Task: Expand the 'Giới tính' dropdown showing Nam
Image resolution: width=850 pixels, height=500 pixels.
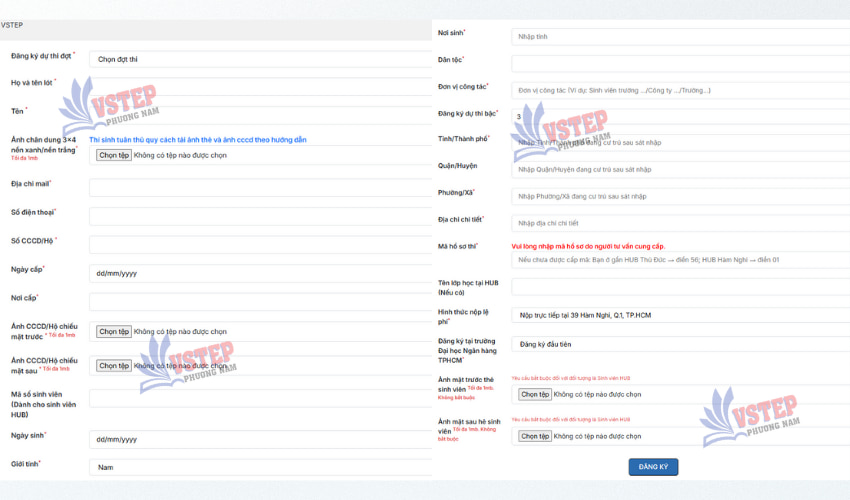Action: [260, 467]
